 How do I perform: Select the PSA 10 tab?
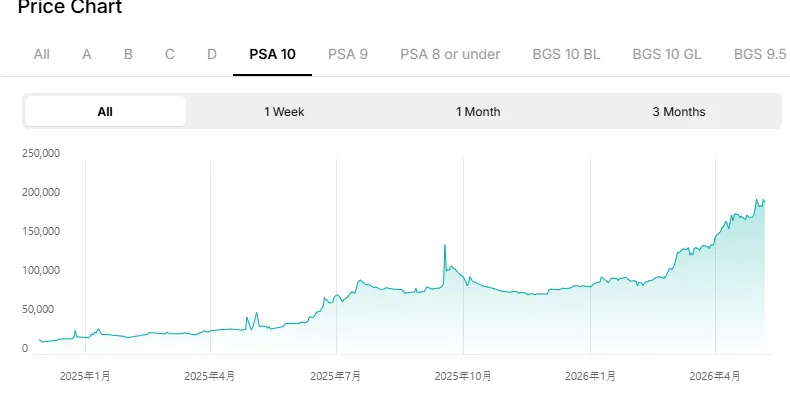click(272, 54)
